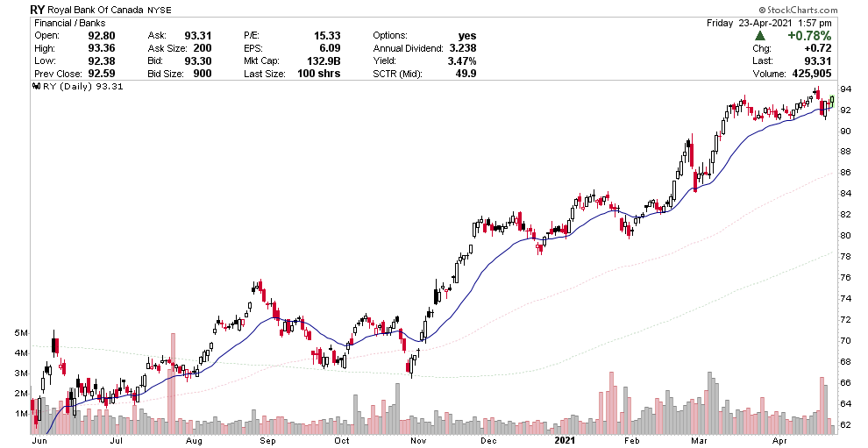This screenshot has width=868, height=448.
Task: Click the RY ticker symbol in header
Action: coord(38,10)
